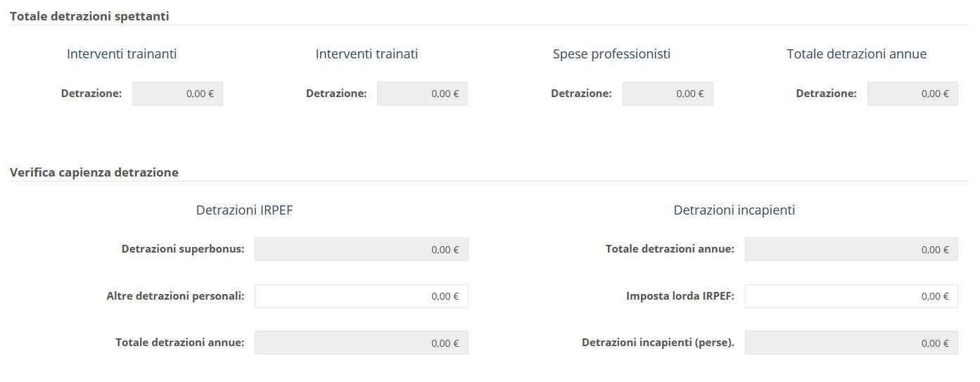This screenshot has height=382, width=980.
Task: Click the Detrazioni superbonus field
Action: click(x=362, y=249)
